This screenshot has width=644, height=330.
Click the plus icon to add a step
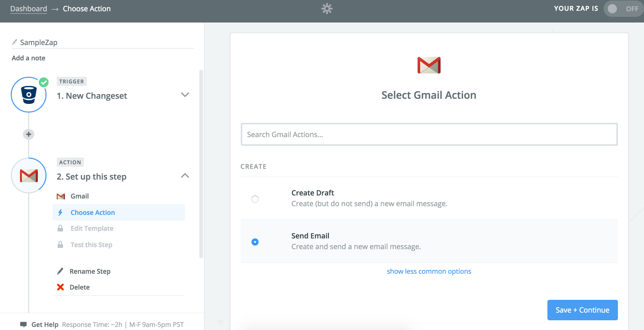point(29,134)
